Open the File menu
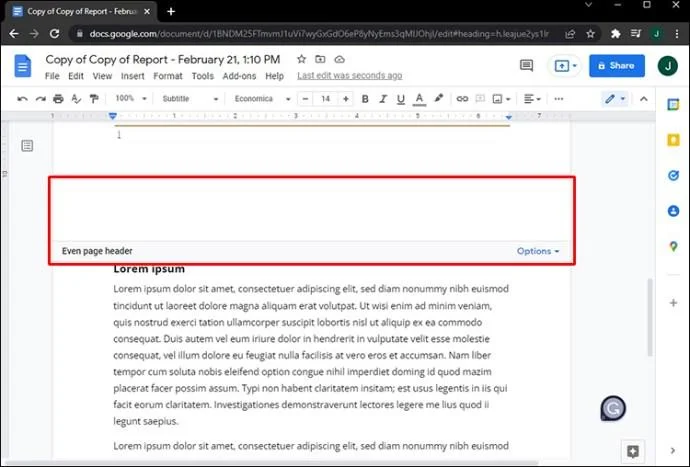This screenshot has height=467, width=690. [x=52, y=76]
